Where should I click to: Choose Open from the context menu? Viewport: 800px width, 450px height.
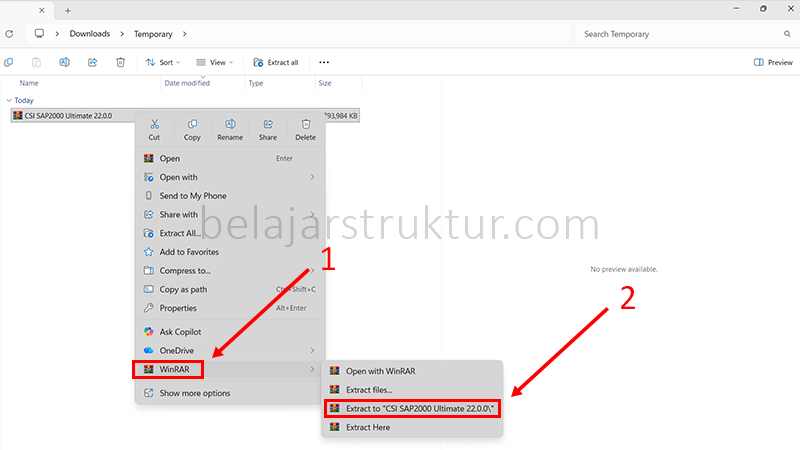click(x=230, y=159)
